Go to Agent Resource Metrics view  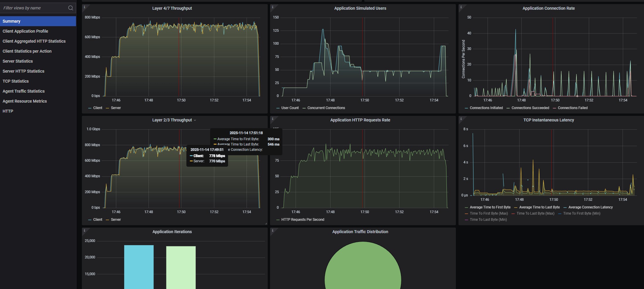tap(25, 101)
